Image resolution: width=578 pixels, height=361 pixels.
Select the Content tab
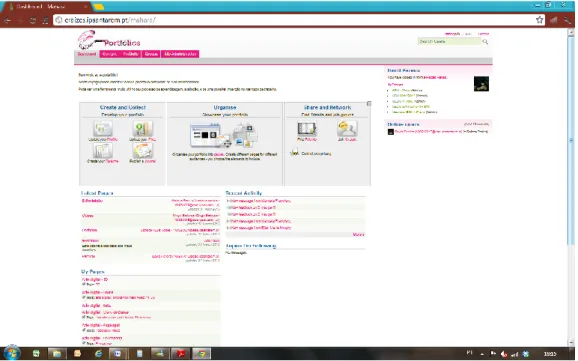click(109, 54)
